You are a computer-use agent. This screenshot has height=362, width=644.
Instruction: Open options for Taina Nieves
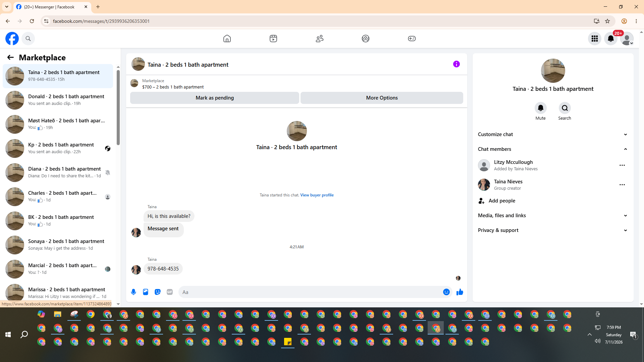click(x=622, y=185)
